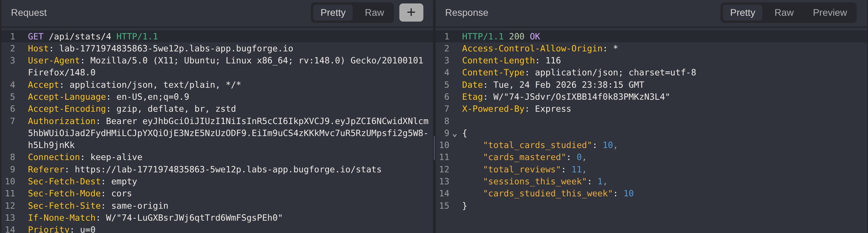The width and height of the screenshot is (868, 233).
Task: Click the "cards_mastered" value 0
Action: 579,157
